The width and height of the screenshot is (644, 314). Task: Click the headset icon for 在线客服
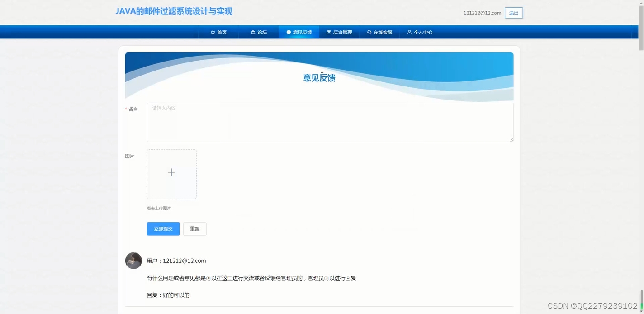click(x=369, y=32)
